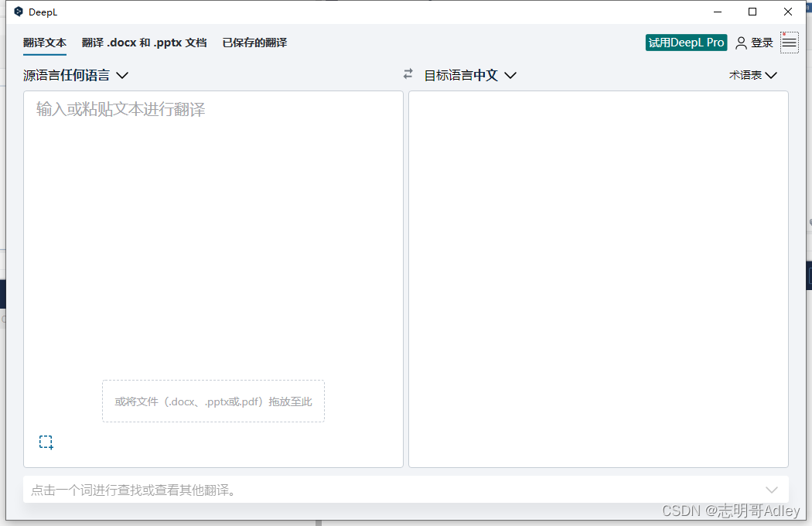Click 点击一个词进行查找 lookup bar

tap(406, 490)
